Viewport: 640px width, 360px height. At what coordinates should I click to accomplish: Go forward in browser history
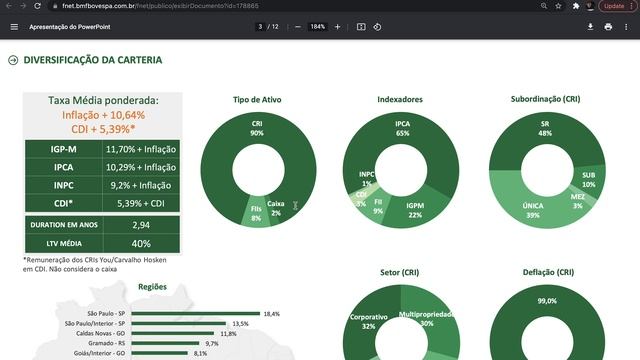pyautogui.click(x=23, y=6)
